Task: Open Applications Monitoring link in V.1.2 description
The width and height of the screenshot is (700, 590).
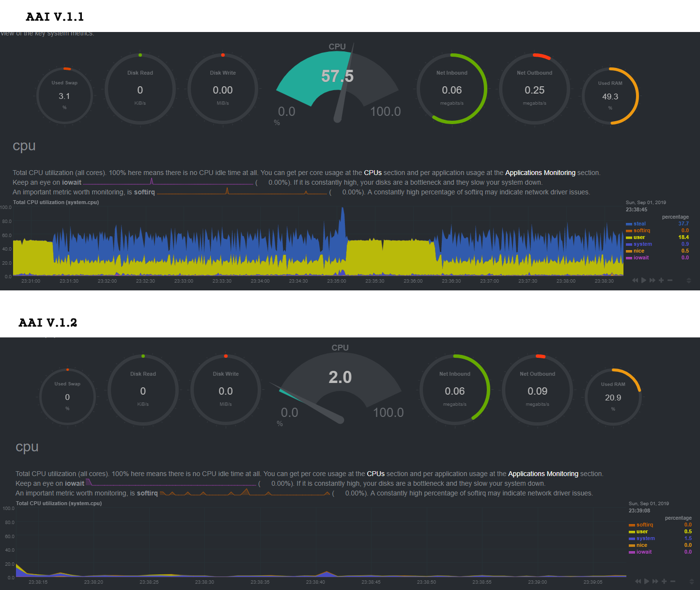Action: [x=543, y=474]
